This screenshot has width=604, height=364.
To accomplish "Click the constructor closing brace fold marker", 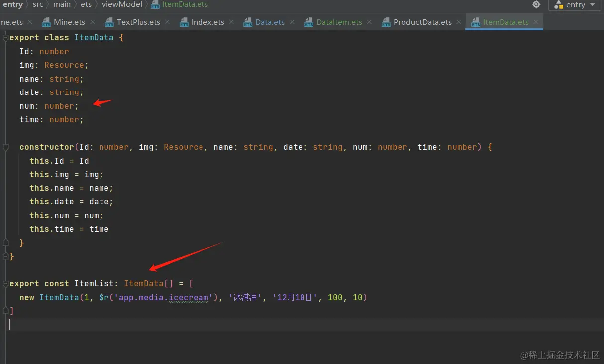I will 5,243.
